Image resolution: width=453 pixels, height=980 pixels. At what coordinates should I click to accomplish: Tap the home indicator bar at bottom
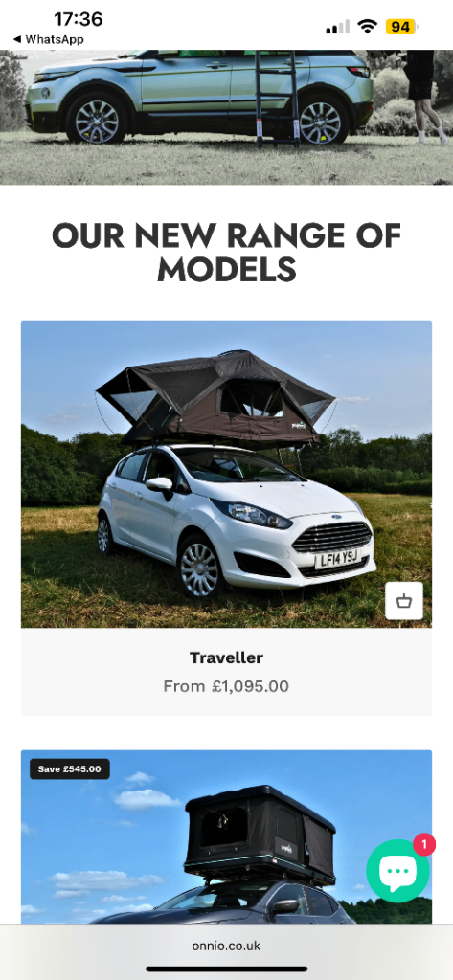[226, 969]
